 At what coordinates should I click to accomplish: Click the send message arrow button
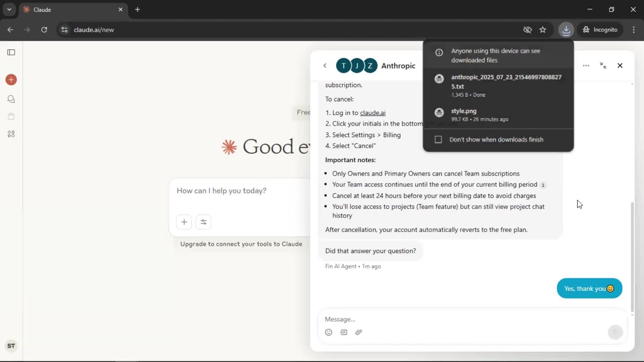tap(615, 332)
